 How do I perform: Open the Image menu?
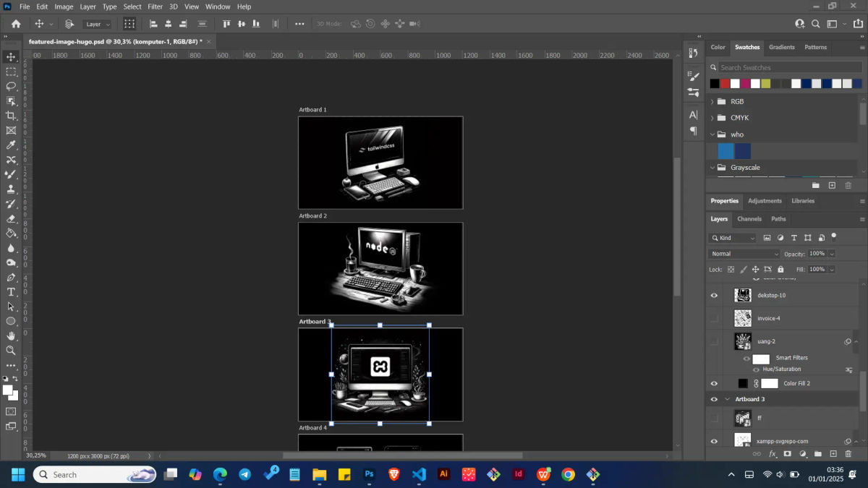tap(64, 7)
